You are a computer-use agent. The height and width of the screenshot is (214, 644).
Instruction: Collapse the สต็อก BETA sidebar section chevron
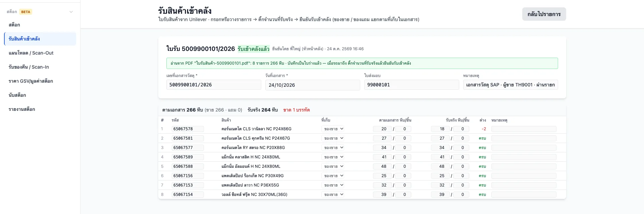pos(71,12)
